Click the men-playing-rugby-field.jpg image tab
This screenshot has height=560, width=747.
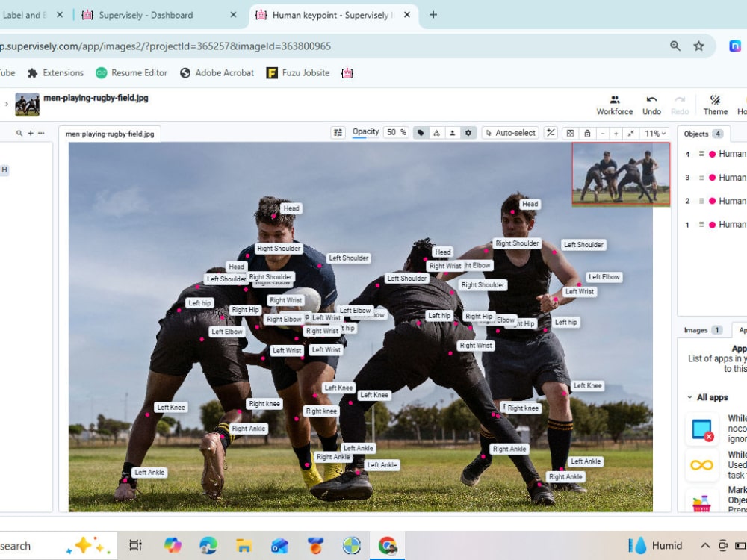coord(110,134)
